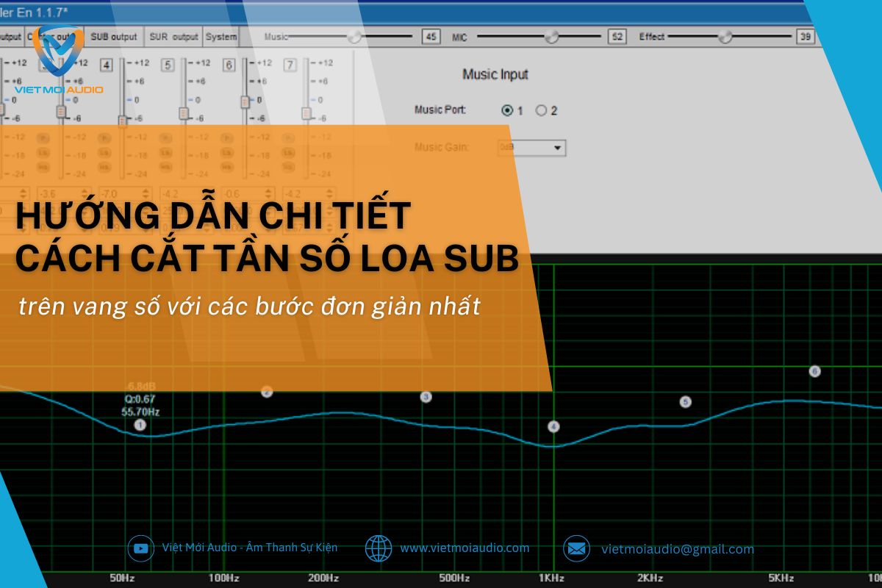Viewport: 882px width, 588px height.
Task: Open the Music Gain dropdown
Action: (558, 148)
